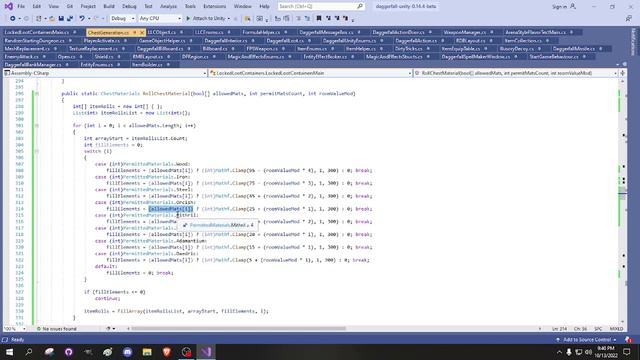Open Windows Action Center notification icon
This screenshot has width=640, height=360.
point(627,352)
